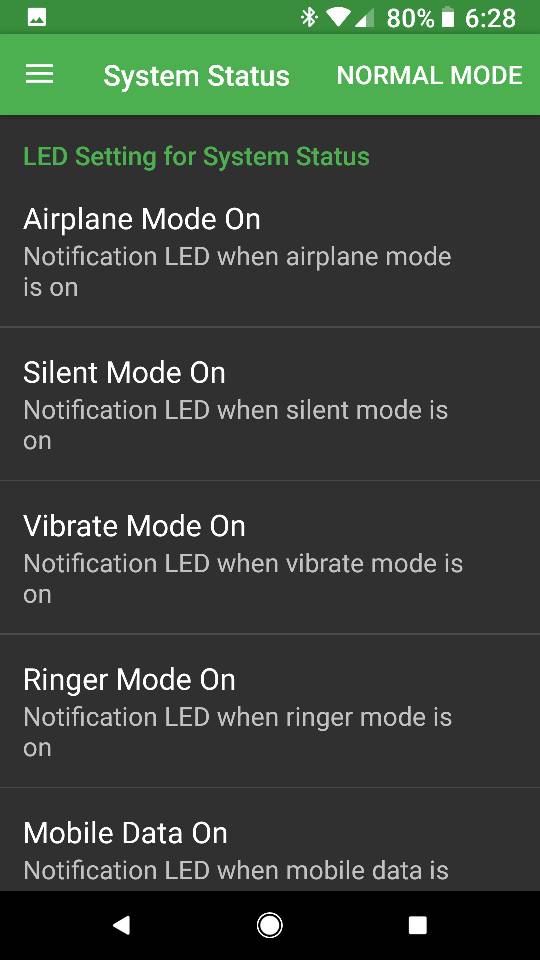540x960 pixels.
Task: Open Airplane Mode On LED setting
Action: point(270,250)
